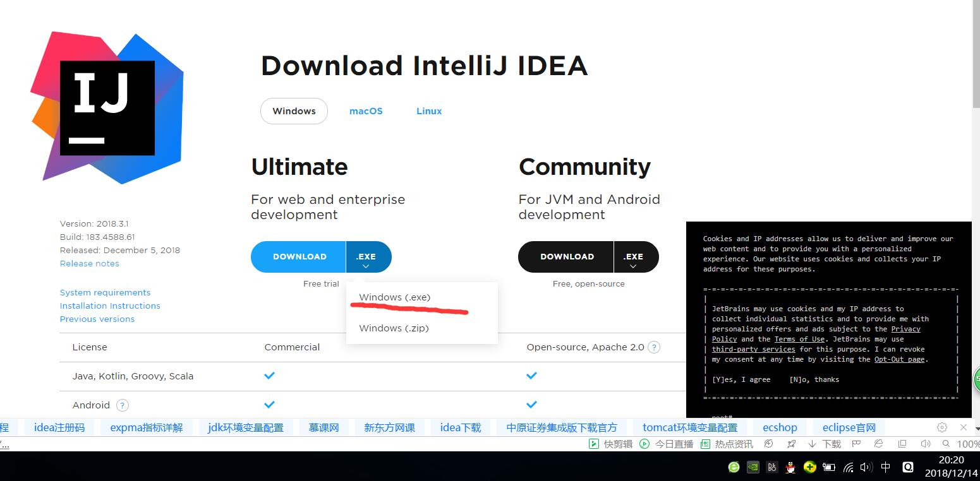The height and width of the screenshot is (481, 980).
Task: Expand the search suggestion bar overflow arrow
Action: 977,429
